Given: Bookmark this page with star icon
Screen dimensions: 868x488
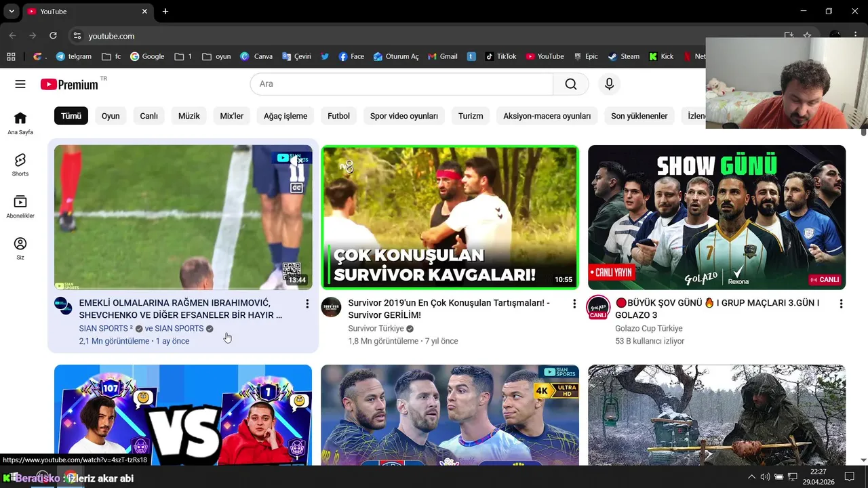Looking at the screenshot, I should [807, 36].
